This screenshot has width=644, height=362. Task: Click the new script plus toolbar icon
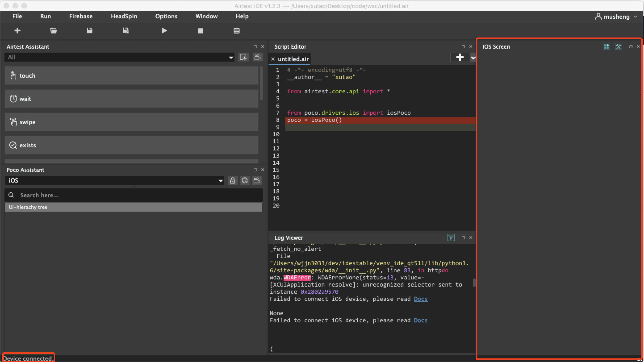pos(17,31)
